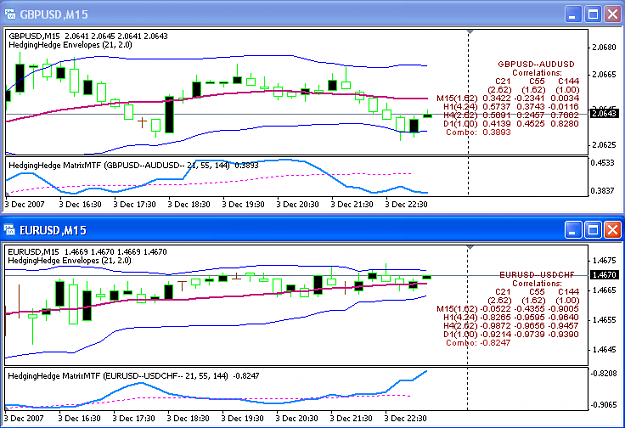
Task: Click the EURUSD,M15 OHLC text 1.4669 1.4670
Action: pos(89,252)
